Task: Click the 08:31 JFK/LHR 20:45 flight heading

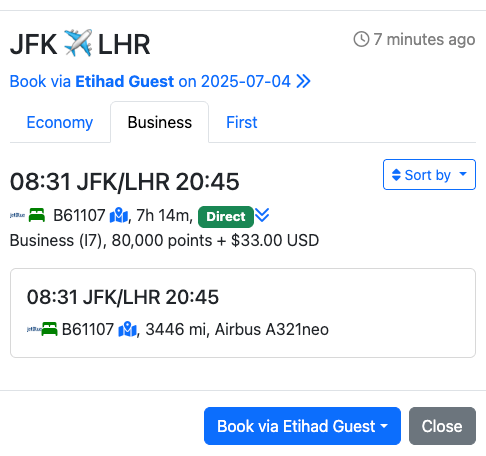Action: pos(124,182)
